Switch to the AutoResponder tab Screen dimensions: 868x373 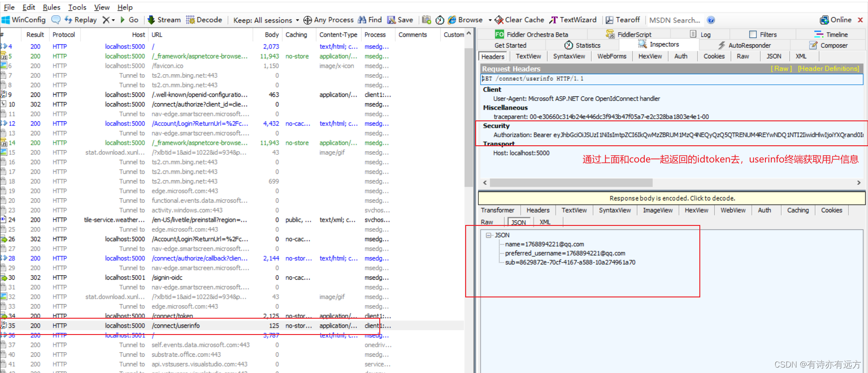click(744, 45)
